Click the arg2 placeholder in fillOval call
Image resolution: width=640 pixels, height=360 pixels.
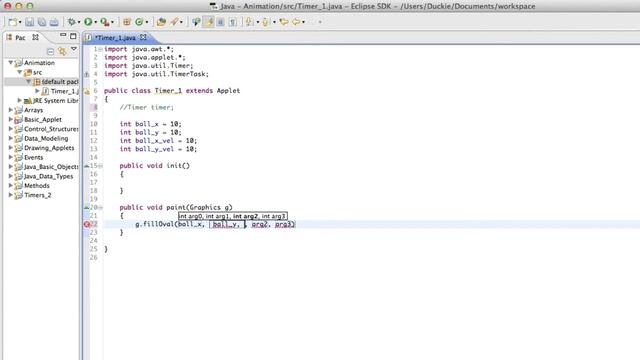click(260, 224)
